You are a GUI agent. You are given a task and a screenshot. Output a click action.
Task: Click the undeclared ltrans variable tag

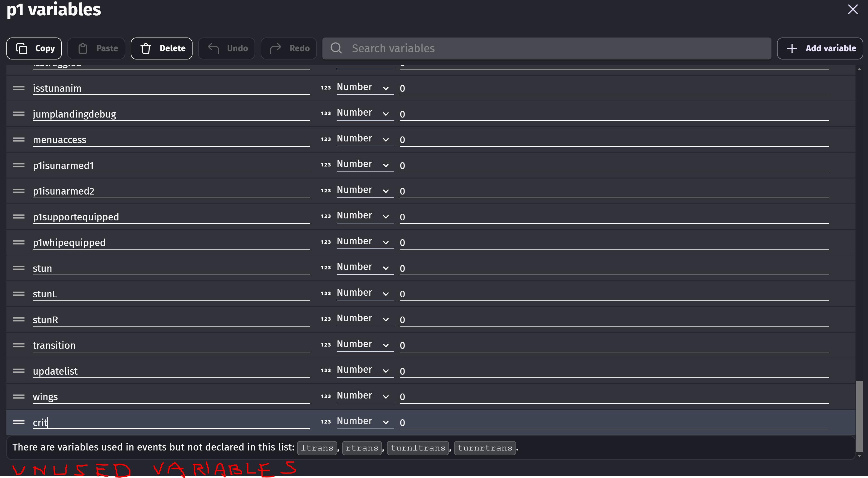(317, 448)
